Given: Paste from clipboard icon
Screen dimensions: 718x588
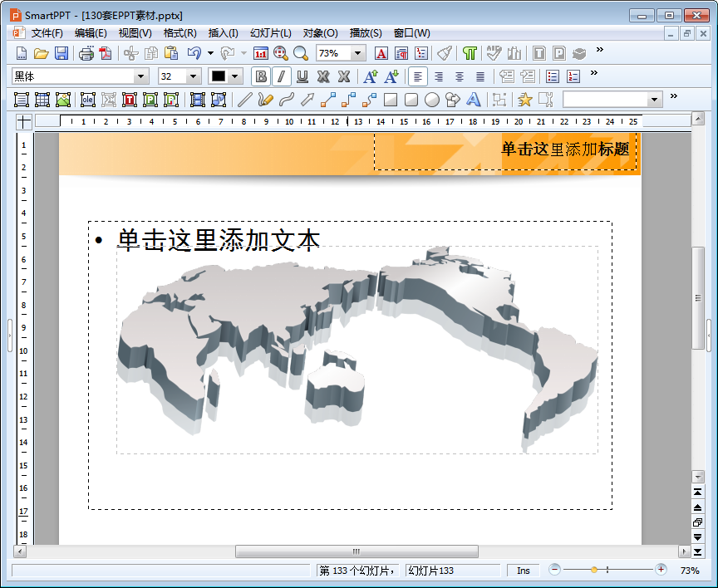Looking at the screenshot, I should 171,53.
